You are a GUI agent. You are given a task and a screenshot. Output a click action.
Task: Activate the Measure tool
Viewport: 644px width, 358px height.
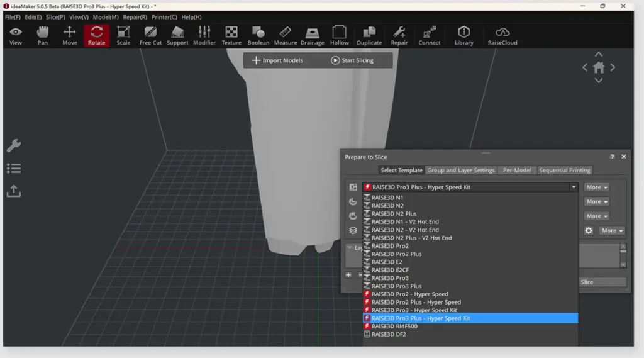[x=286, y=36]
